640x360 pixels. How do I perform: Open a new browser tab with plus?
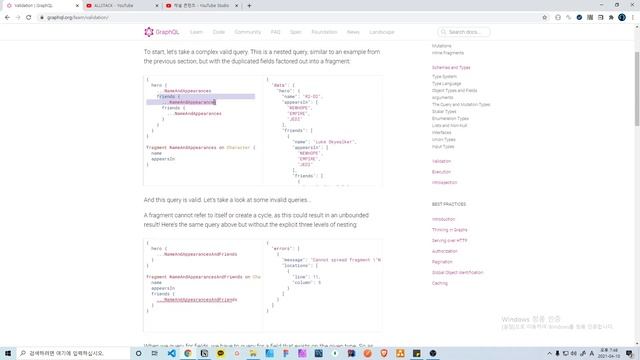pos(249,6)
